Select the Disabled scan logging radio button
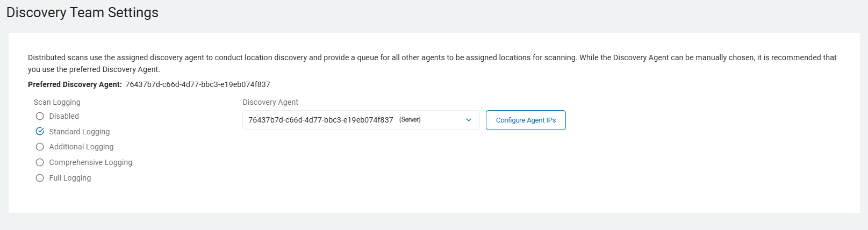 coord(40,116)
